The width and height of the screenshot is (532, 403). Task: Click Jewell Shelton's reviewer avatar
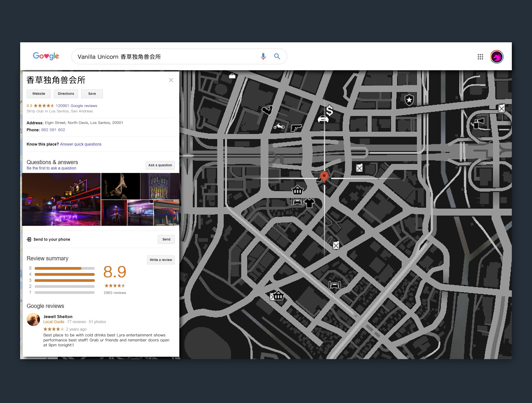tap(33, 319)
